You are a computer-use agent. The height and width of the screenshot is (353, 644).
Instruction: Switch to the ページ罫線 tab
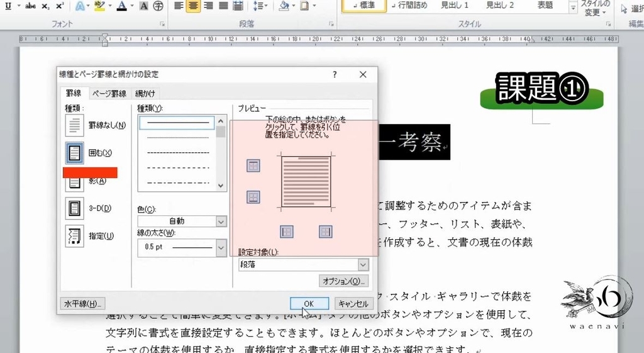click(x=109, y=94)
